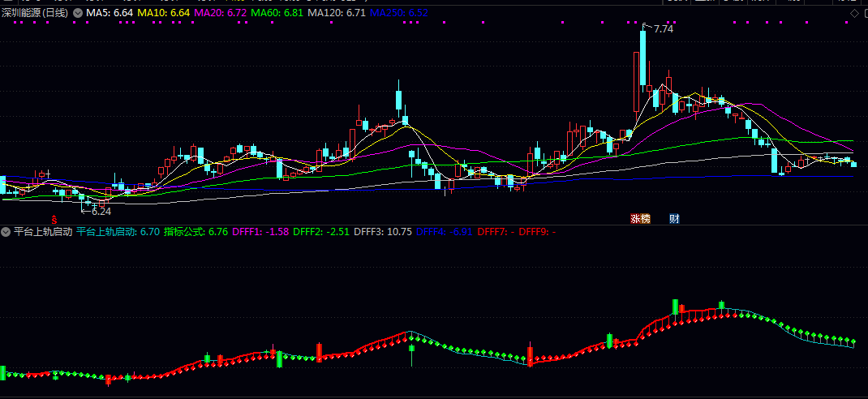The image size is (868, 399).
Task: Click the tall cyan candle at the 7.74 peak
Action: pos(642,58)
